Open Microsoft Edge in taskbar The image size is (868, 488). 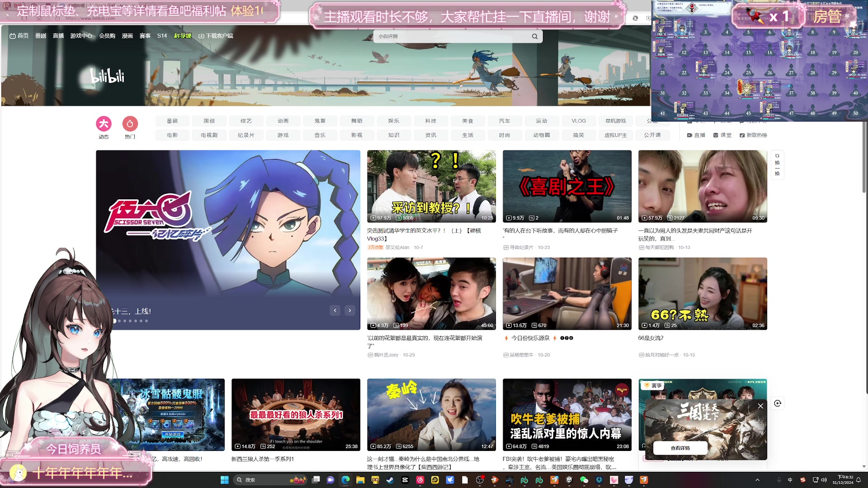tap(345, 480)
